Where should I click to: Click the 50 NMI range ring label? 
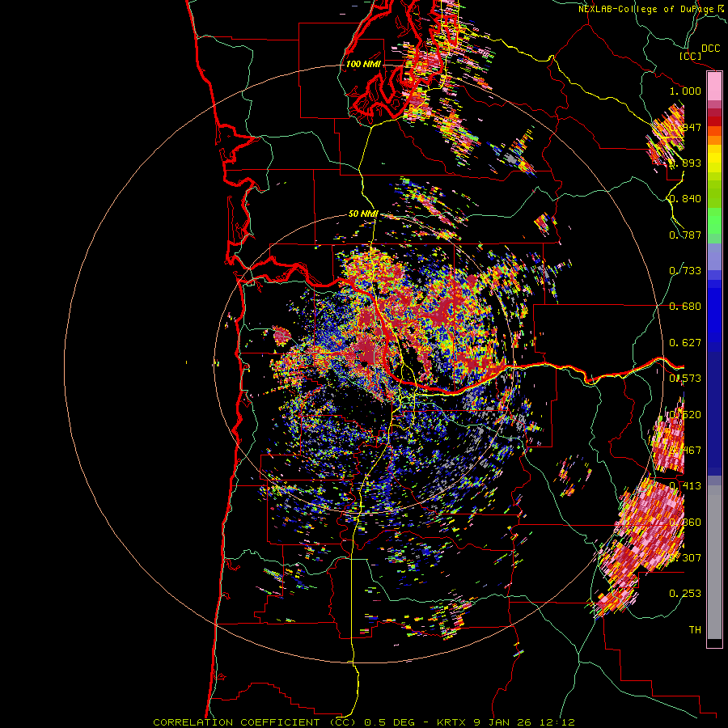point(363,214)
